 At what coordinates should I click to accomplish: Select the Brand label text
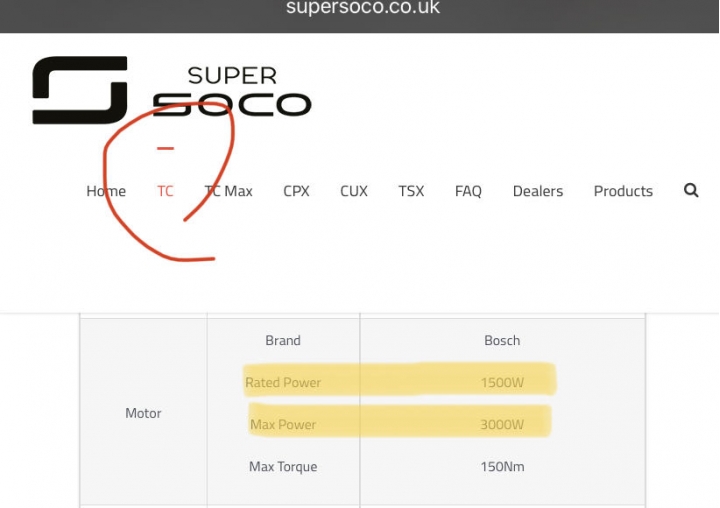coord(283,341)
